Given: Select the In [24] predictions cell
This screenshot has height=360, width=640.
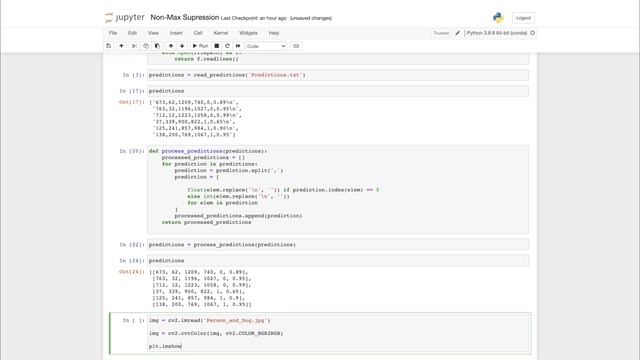Looking at the screenshot, I should [338, 261].
